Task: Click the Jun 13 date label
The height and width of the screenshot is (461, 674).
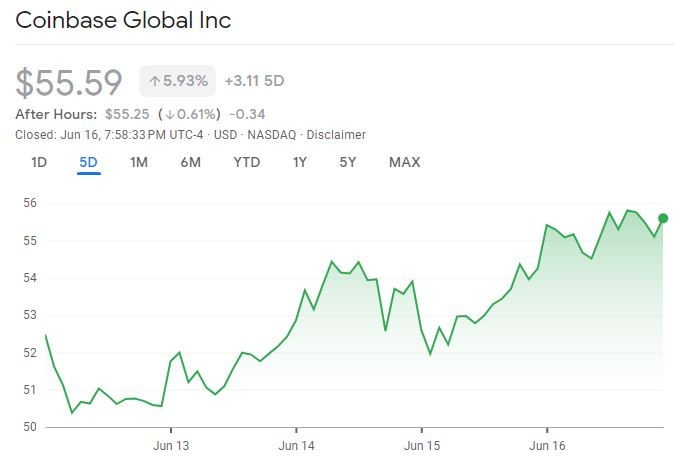Action: 170,445
